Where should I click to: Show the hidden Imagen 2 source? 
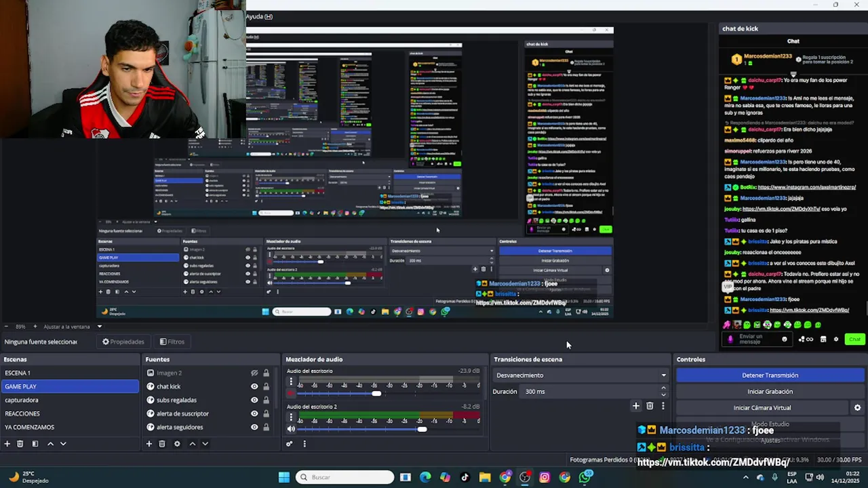coord(254,373)
